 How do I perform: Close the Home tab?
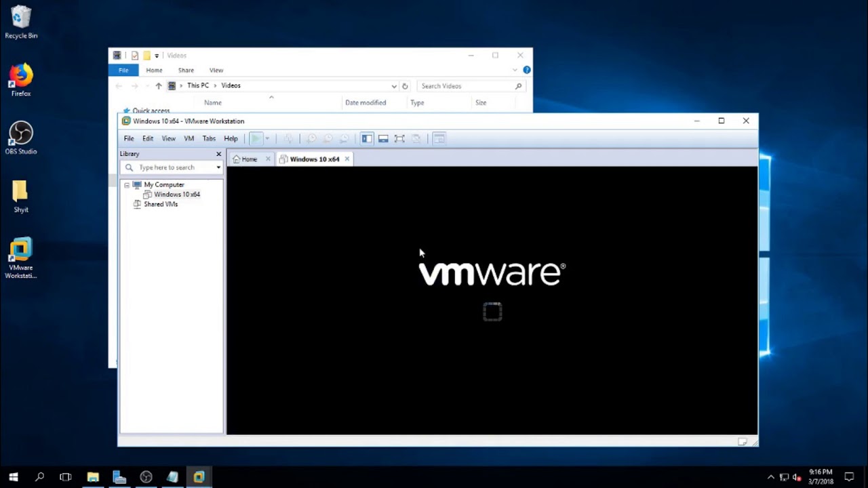[268, 159]
